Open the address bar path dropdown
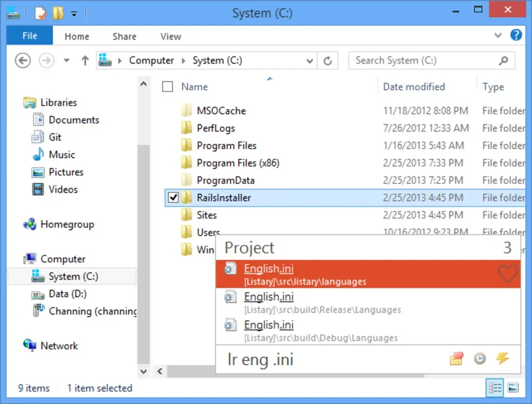The width and height of the screenshot is (532, 404). [310, 60]
